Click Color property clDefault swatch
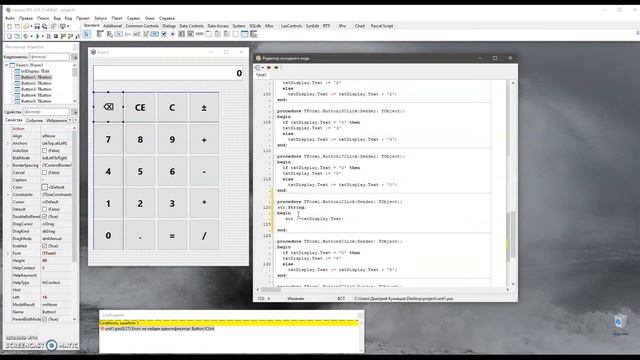 pos(44,187)
